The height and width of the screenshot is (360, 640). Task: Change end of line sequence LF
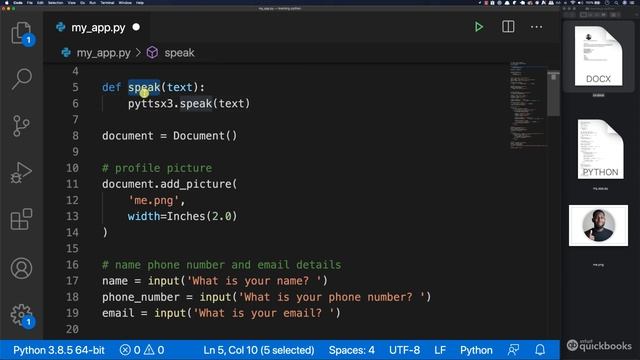tap(440, 350)
